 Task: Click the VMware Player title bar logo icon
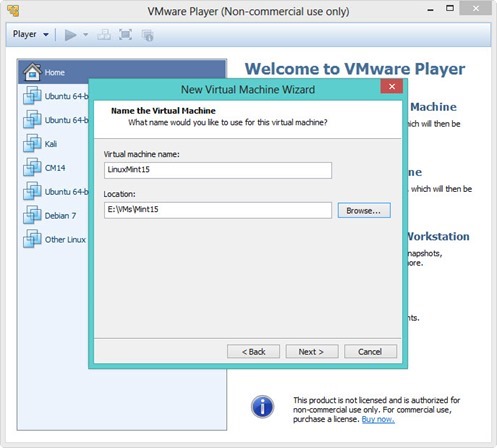pos(13,11)
